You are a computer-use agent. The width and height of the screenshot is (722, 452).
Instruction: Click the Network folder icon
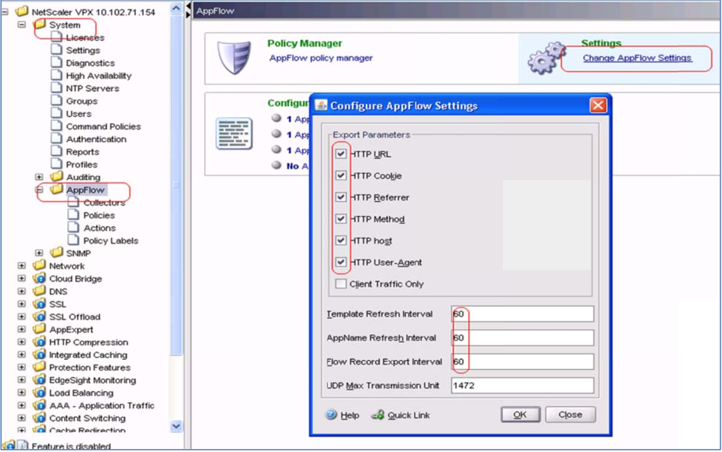click(39, 266)
